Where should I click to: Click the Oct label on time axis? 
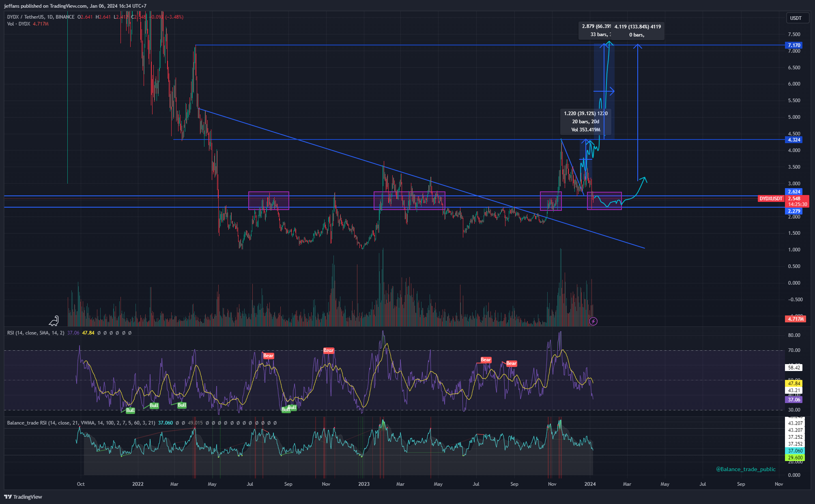point(81,484)
